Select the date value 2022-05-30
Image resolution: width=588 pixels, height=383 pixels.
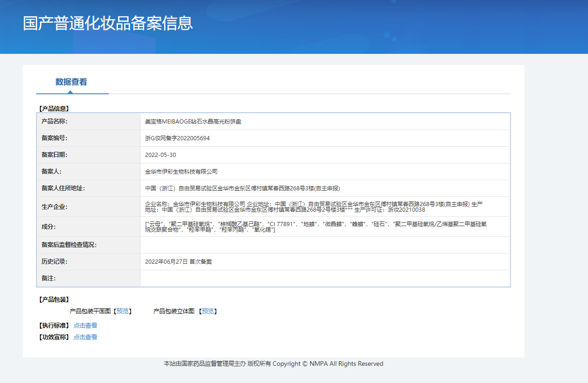pyautogui.click(x=161, y=155)
